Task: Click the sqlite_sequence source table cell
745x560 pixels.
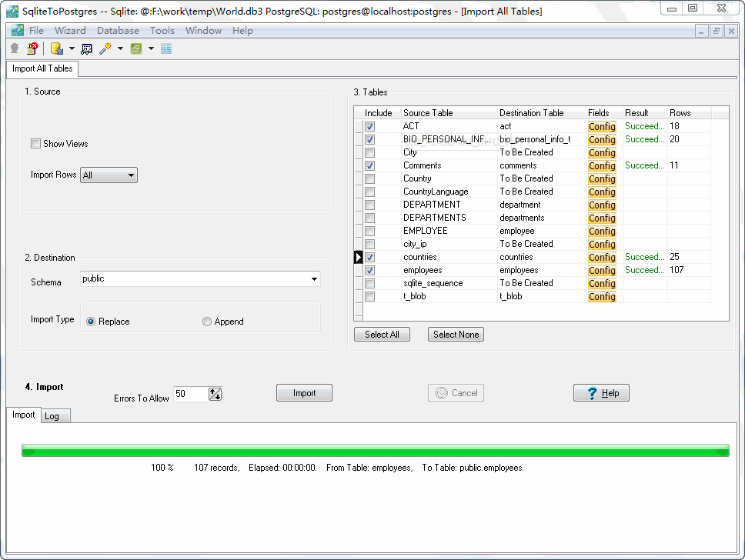Action: point(449,283)
